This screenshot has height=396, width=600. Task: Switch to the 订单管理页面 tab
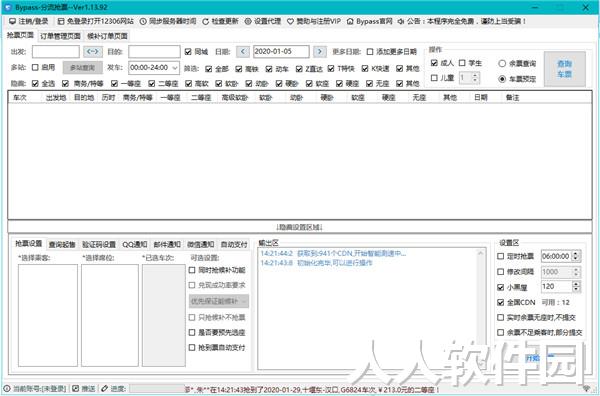pyautogui.click(x=60, y=36)
